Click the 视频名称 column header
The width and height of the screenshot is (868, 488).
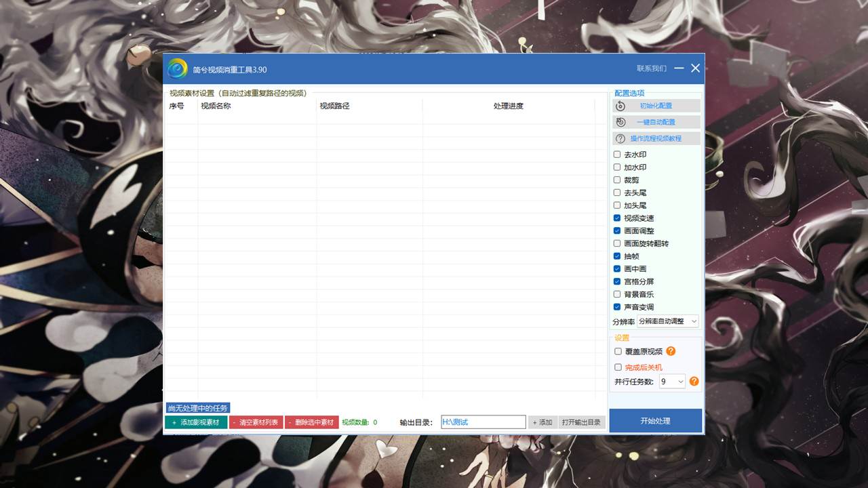click(257, 106)
